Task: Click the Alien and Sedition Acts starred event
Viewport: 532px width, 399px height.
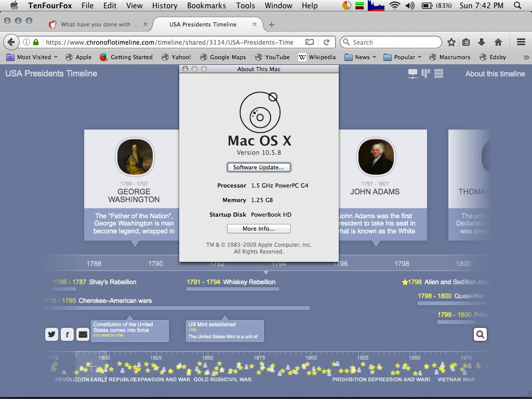Action: click(x=445, y=282)
